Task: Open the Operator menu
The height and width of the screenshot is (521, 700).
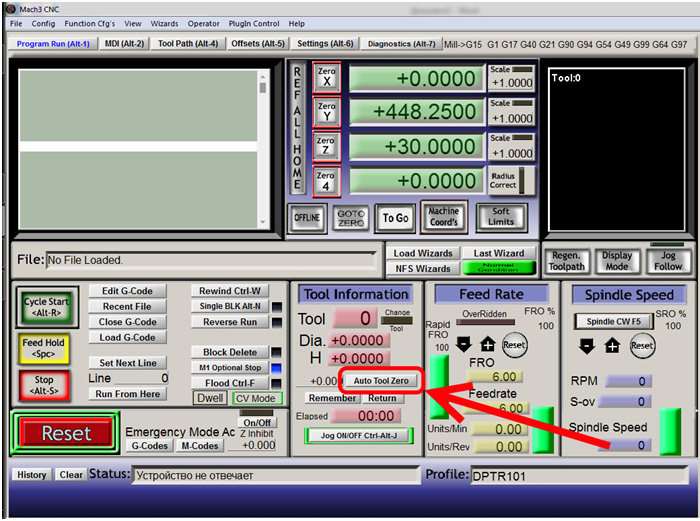Action: 203,24
